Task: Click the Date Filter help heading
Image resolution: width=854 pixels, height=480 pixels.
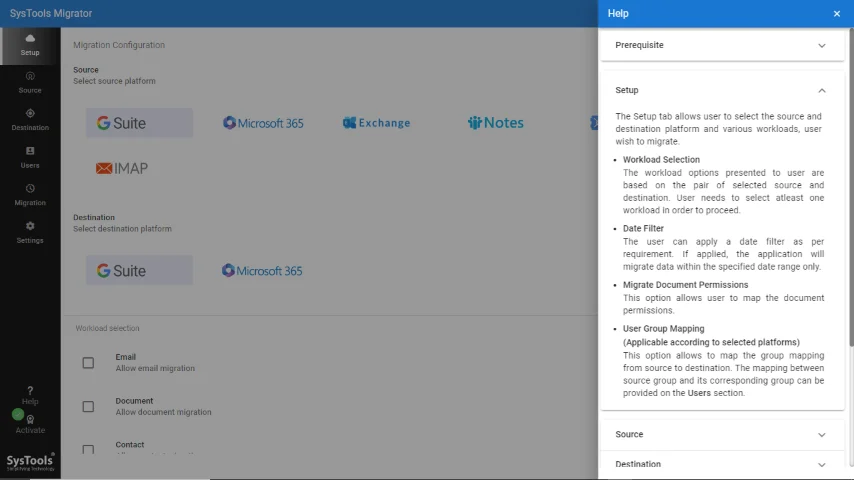Action: [643, 228]
